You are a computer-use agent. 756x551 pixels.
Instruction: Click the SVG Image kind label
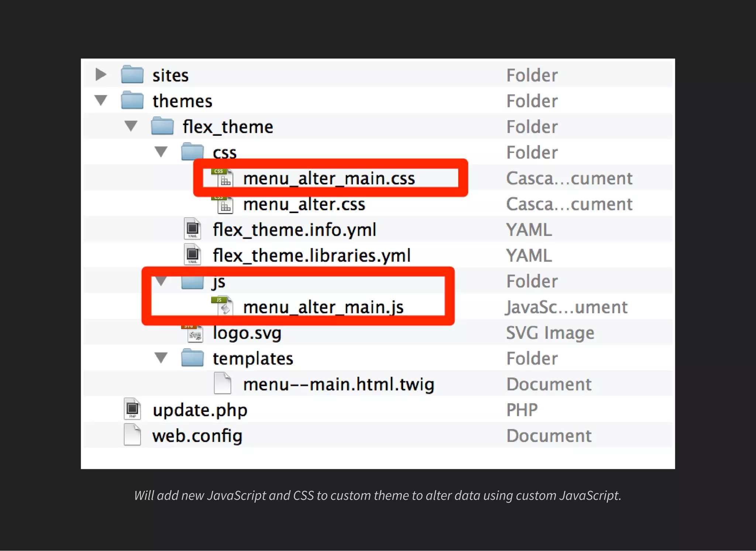click(x=550, y=333)
